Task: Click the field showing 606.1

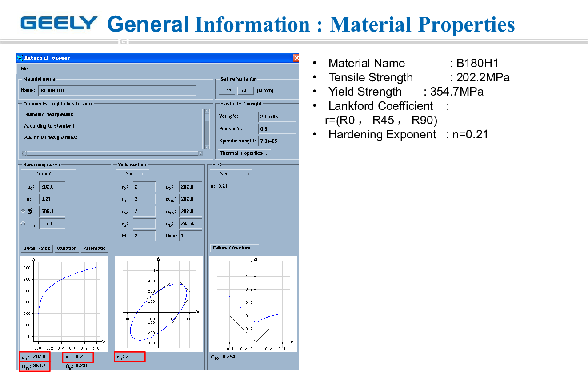Action: (x=52, y=211)
